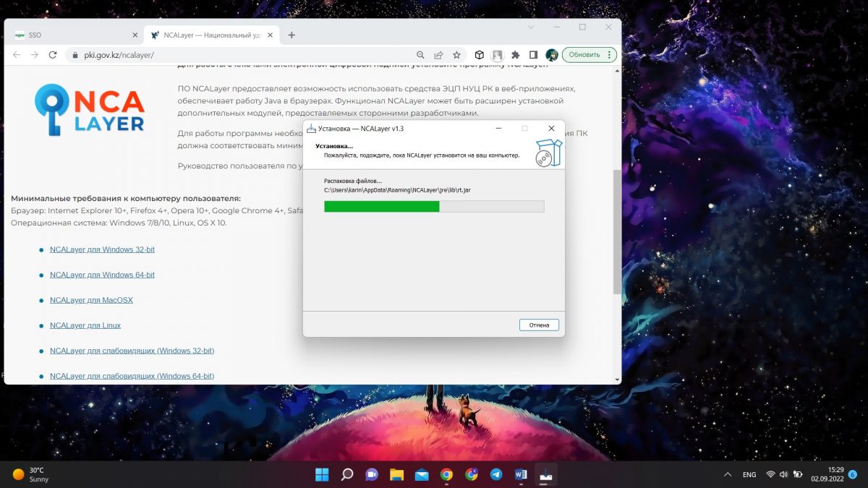Click the NCA Layer logo on the page
Image resolution: width=868 pixels, height=488 pixels.
(90, 110)
